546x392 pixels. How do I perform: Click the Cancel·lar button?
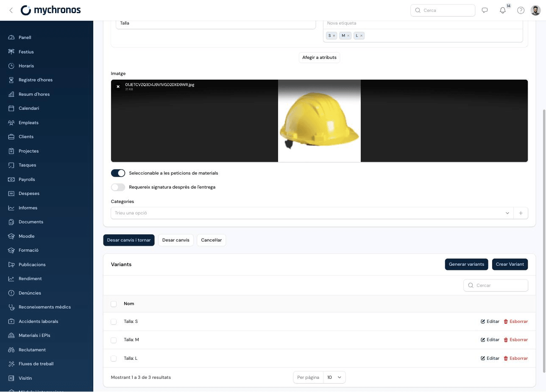pos(212,240)
